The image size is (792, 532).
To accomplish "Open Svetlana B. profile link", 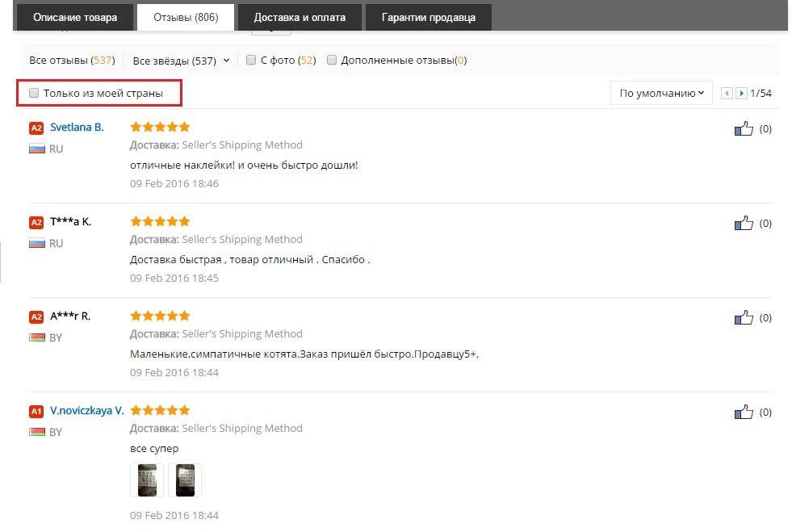I will coord(77,127).
